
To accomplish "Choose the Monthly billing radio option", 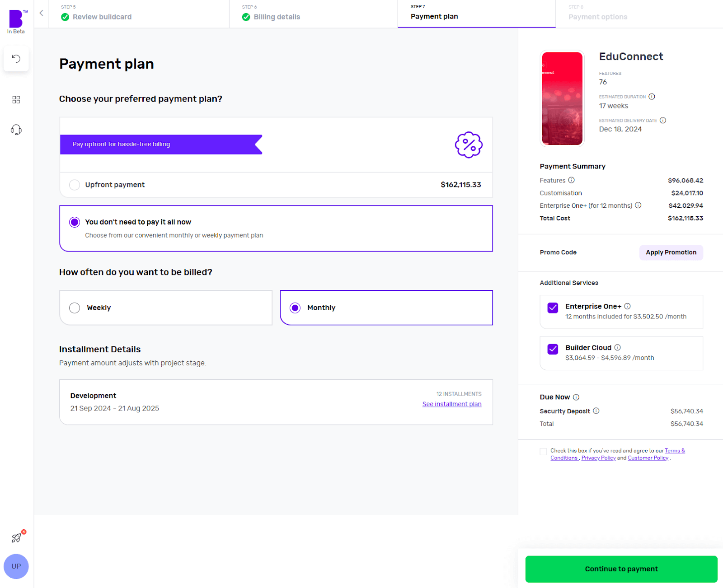I will [295, 308].
